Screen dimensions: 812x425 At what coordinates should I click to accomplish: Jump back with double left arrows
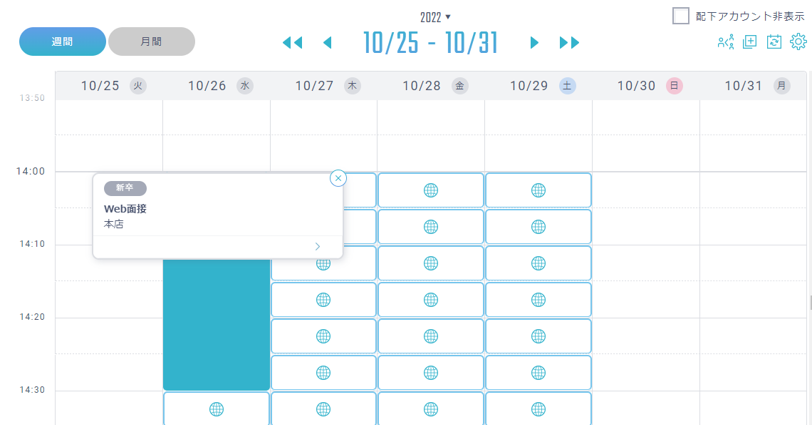[292, 42]
